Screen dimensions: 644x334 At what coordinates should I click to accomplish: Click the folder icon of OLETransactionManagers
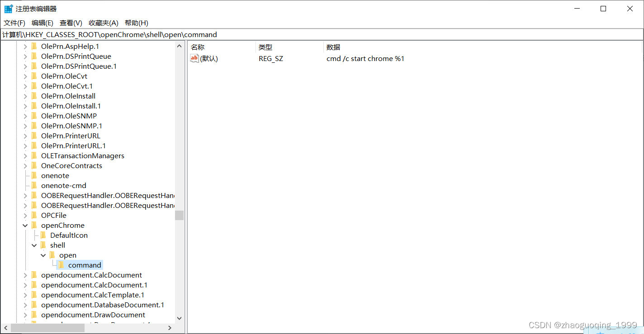point(34,155)
